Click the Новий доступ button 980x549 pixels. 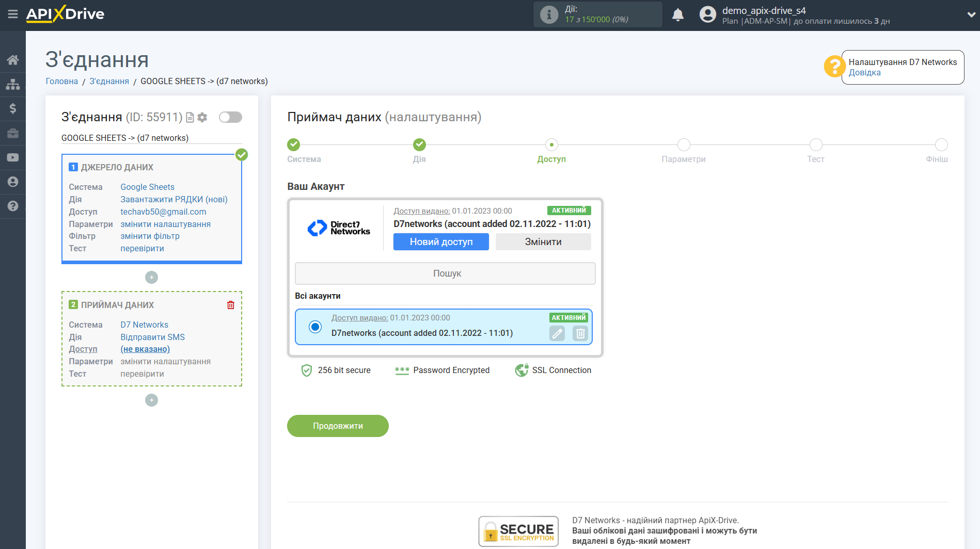point(441,242)
